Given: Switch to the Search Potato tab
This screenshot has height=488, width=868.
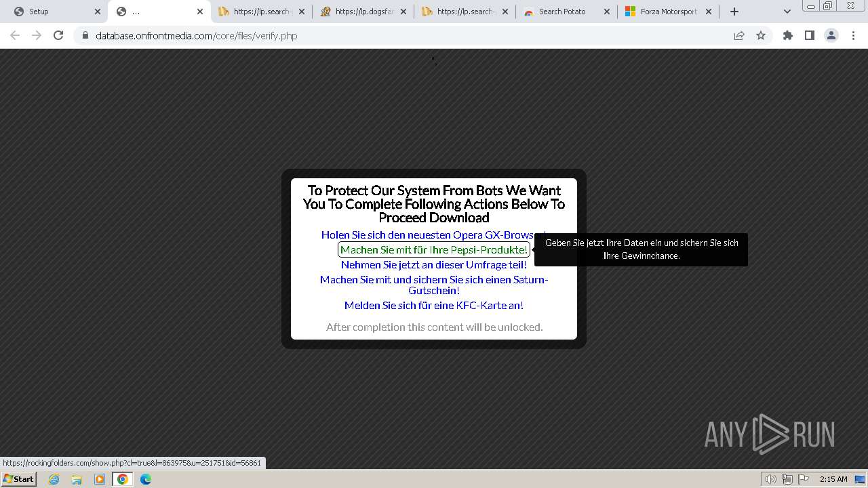Looking at the screenshot, I should click(566, 12).
